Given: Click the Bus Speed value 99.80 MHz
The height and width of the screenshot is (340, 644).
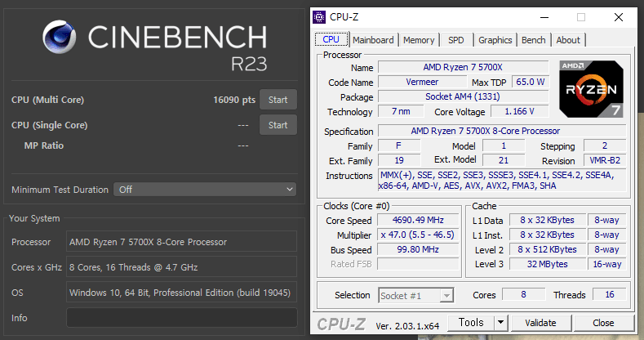Looking at the screenshot, I should coord(418,249).
